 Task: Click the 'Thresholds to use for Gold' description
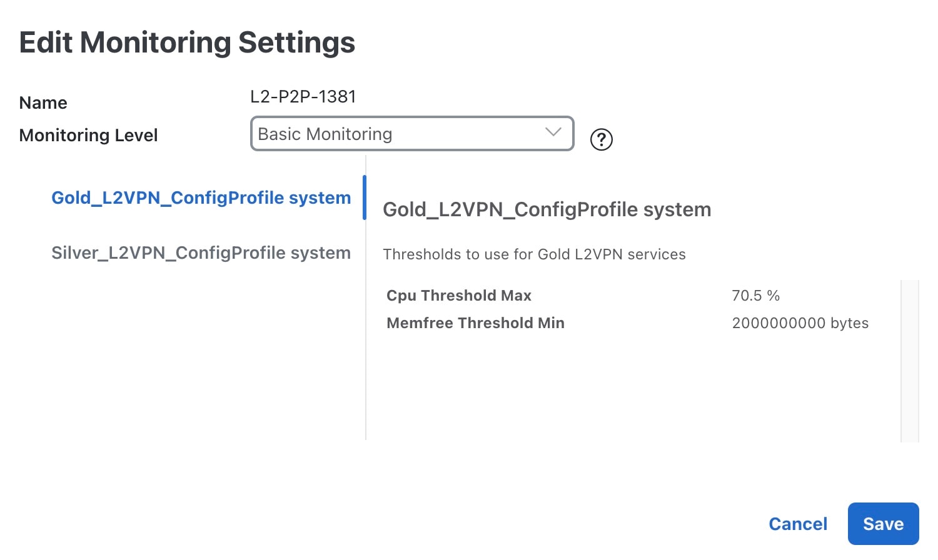pyautogui.click(x=534, y=254)
